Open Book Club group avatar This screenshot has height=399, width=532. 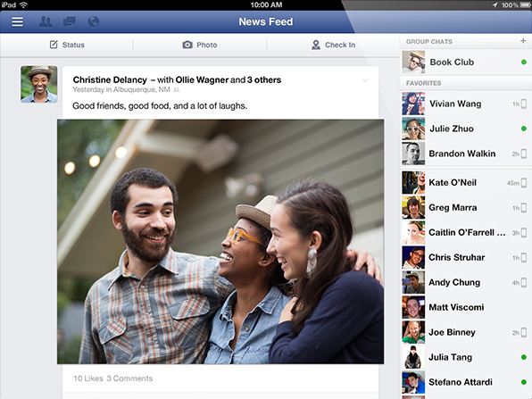pyautogui.click(x=413, y=62)
